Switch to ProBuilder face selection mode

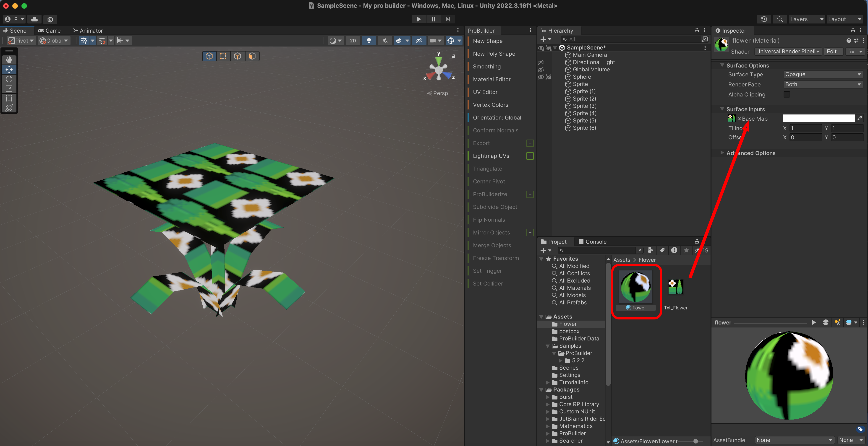(x=252, y=56)
